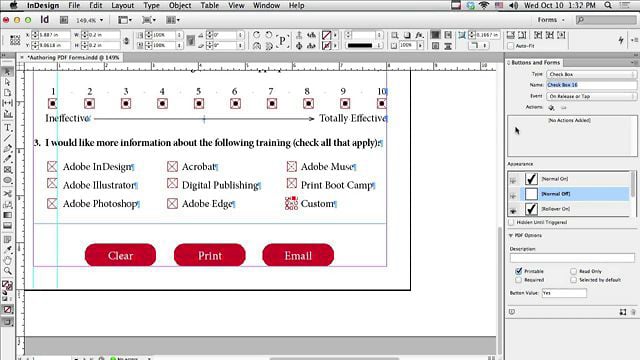The image size is (640, 360).
Task: Select the Hand tool
Action: (x=7, y=260)
